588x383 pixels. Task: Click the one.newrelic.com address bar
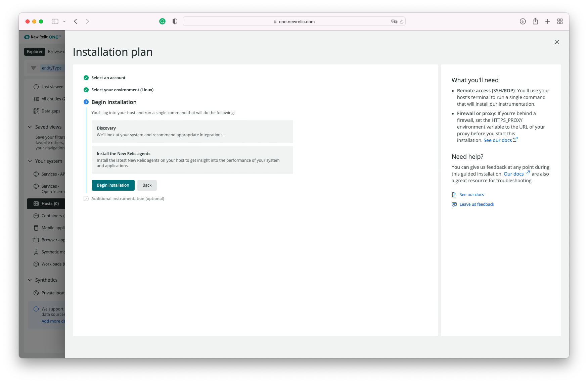[x=294, y=21]
